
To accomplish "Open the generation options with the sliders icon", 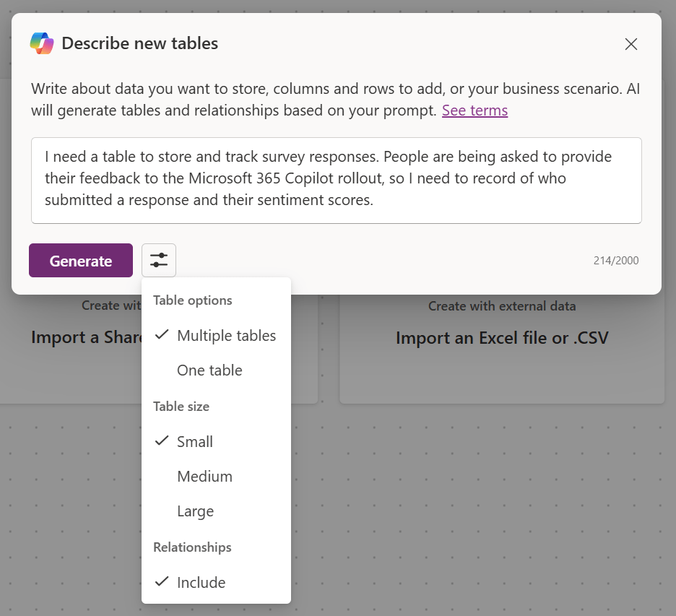I will coord(158,260).
